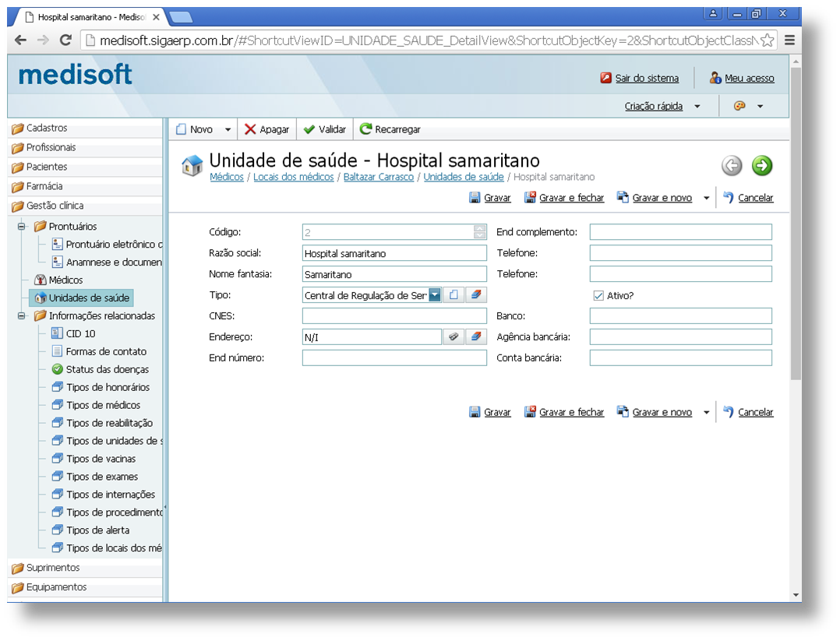Click the CNES input field
840x641 pixels.
pyautogui.click(x=394, y=316)
